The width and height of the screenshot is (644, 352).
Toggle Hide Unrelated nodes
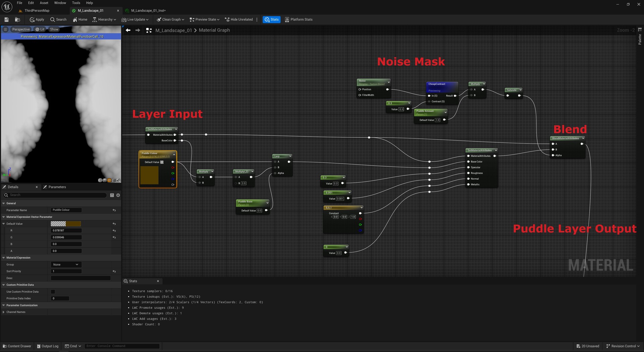coord(238,19)
